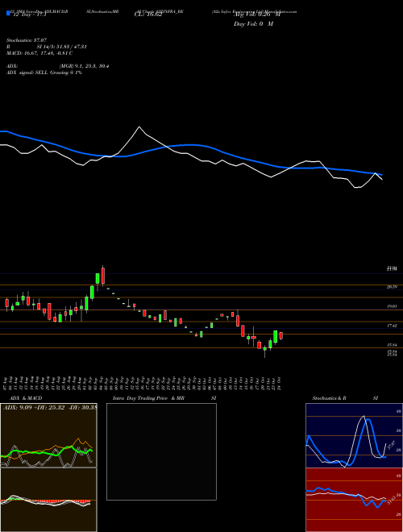Click the tallest red candle at the price peak
This screenshot has width=403, height=532.
(103, 276)
